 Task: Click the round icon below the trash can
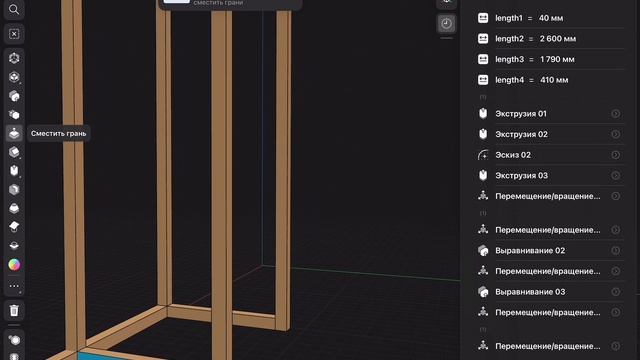pos(14,340)
